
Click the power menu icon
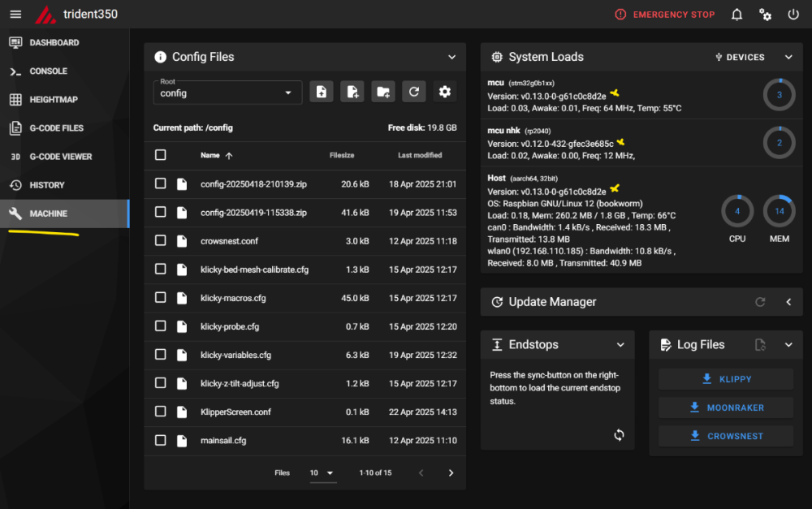[793, 15]
